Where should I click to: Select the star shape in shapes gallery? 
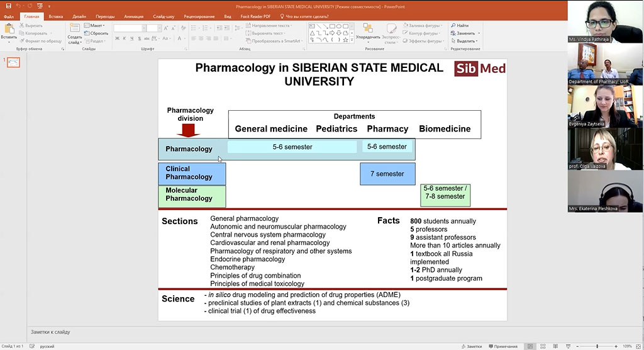[346, 40]
